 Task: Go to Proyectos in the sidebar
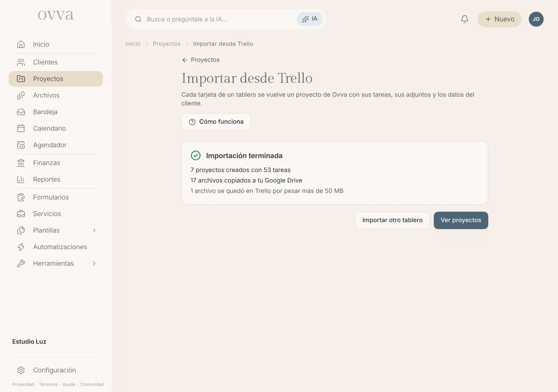pos(56,79)
